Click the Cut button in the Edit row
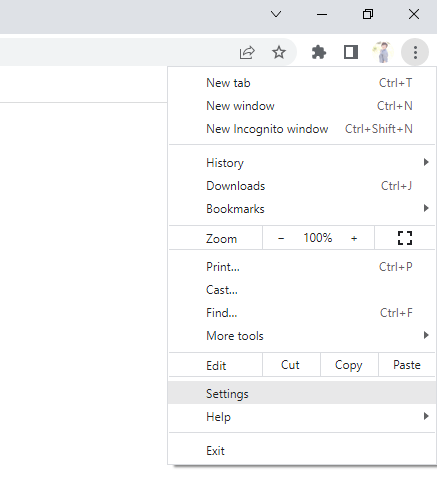The height and width of the screenshot is (495, 437). coord(291,365)
